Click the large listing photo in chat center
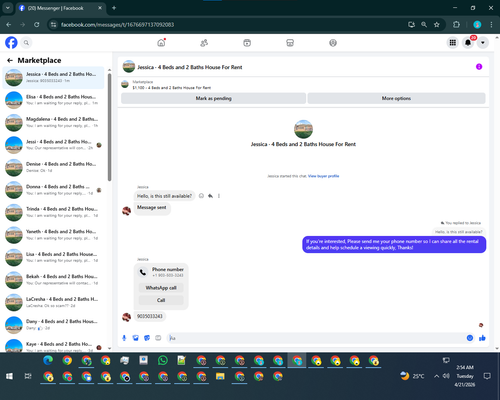This screenshot has height=400, width=500. 303,129
